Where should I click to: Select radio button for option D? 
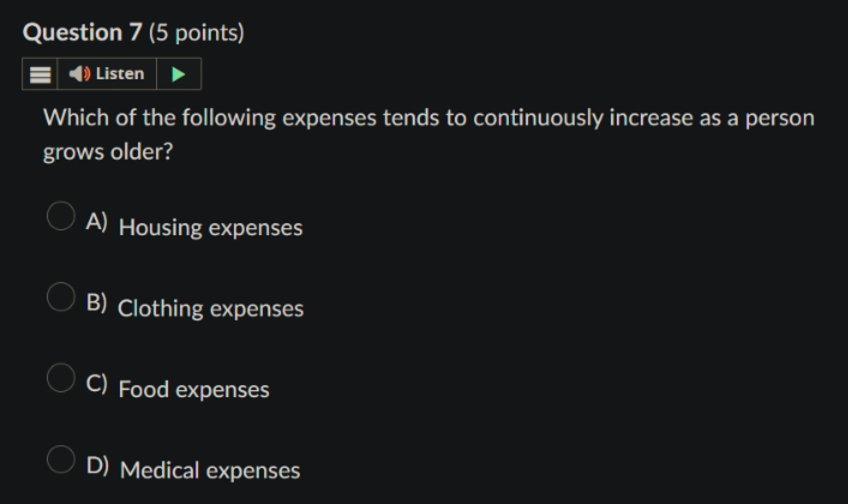pyautogui.click(x=61, y=459)
